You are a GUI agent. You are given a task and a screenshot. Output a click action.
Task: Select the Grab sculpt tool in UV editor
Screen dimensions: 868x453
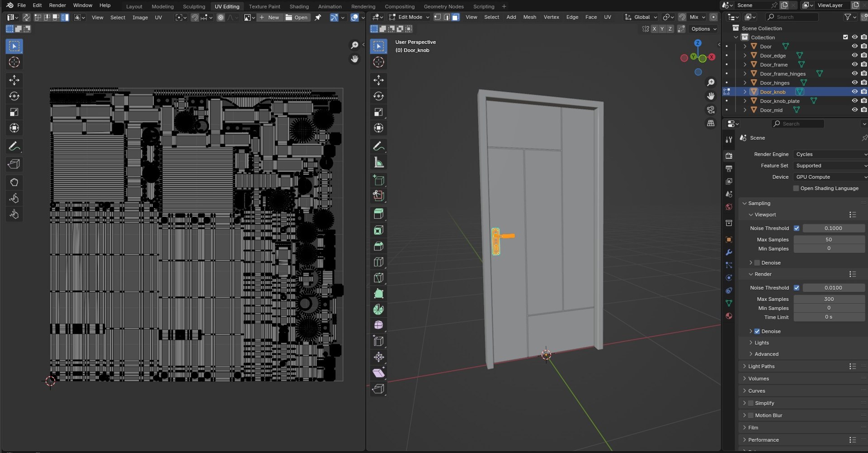tap(14, 182)
